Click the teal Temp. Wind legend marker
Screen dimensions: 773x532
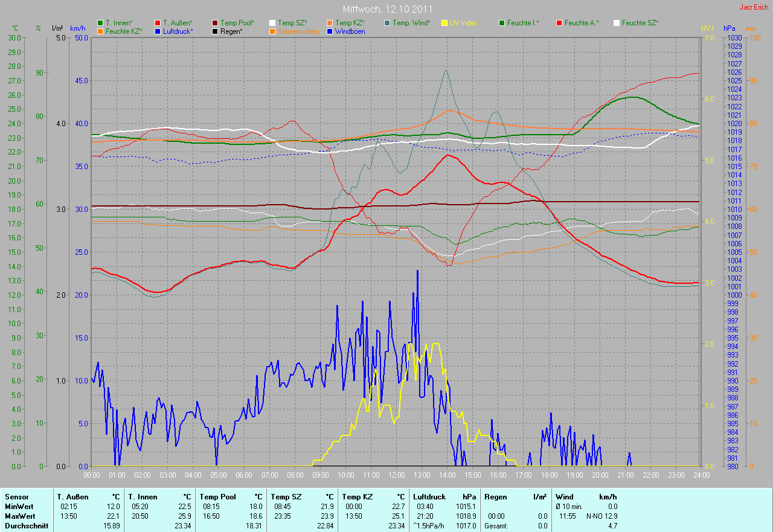click(x=387, y=23)
